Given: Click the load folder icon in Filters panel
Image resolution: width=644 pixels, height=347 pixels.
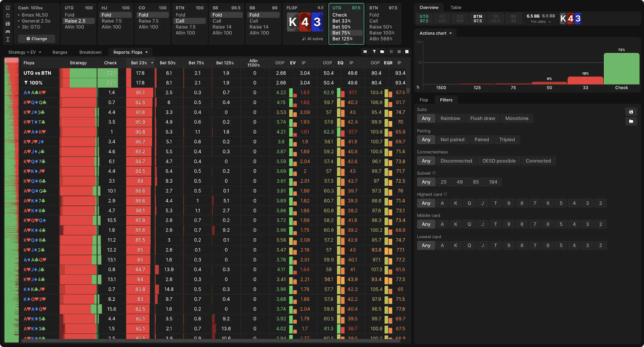Looking at the screenshot, I should (631, 121).
